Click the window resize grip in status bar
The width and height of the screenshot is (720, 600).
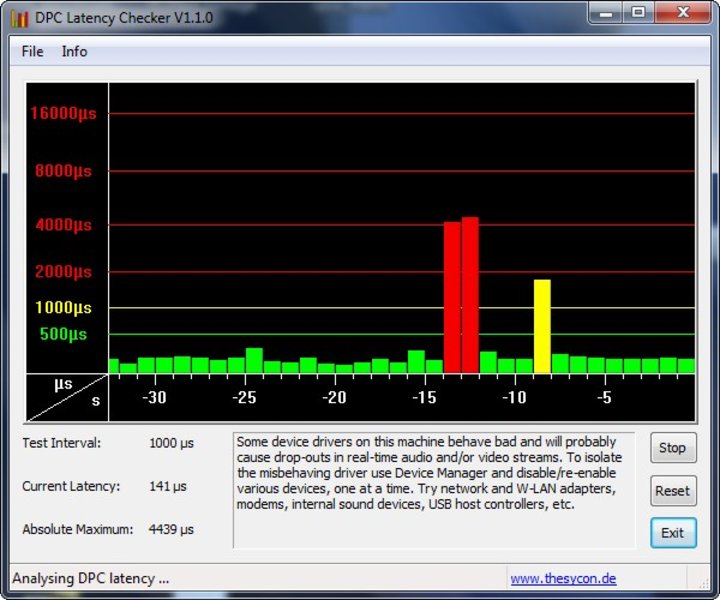pyautogui.click(x=703, y=583)
